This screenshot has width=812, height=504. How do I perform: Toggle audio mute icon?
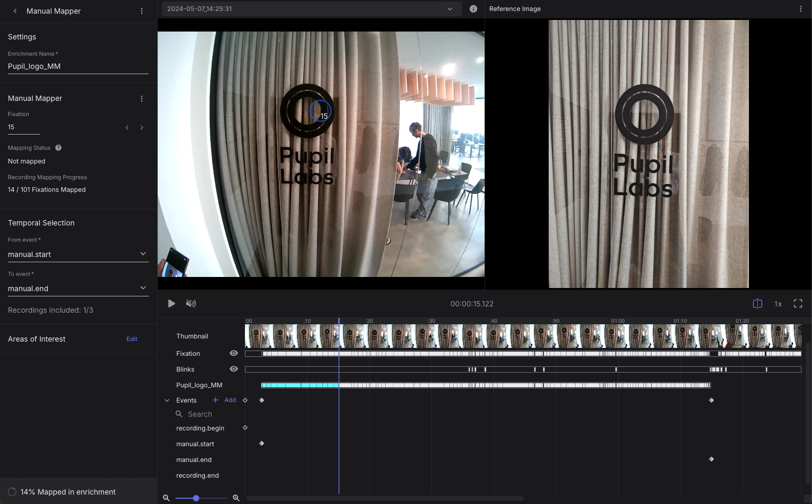point(191,304)
